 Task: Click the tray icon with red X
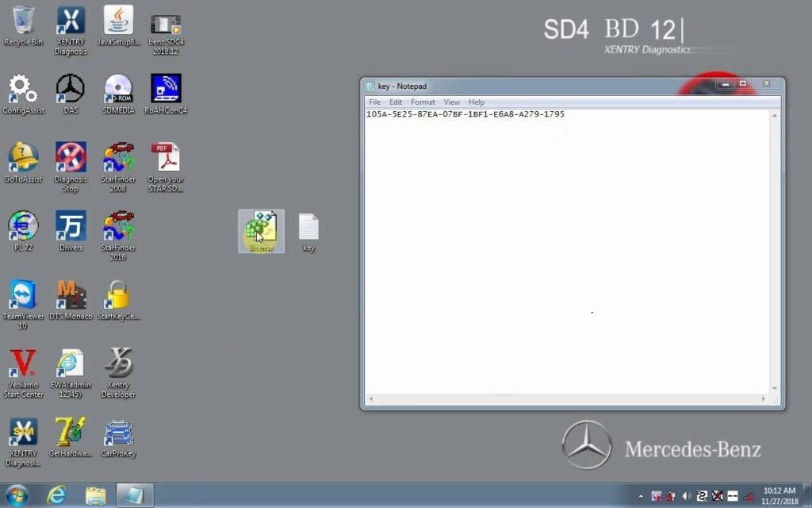click(x=717, y=497)
